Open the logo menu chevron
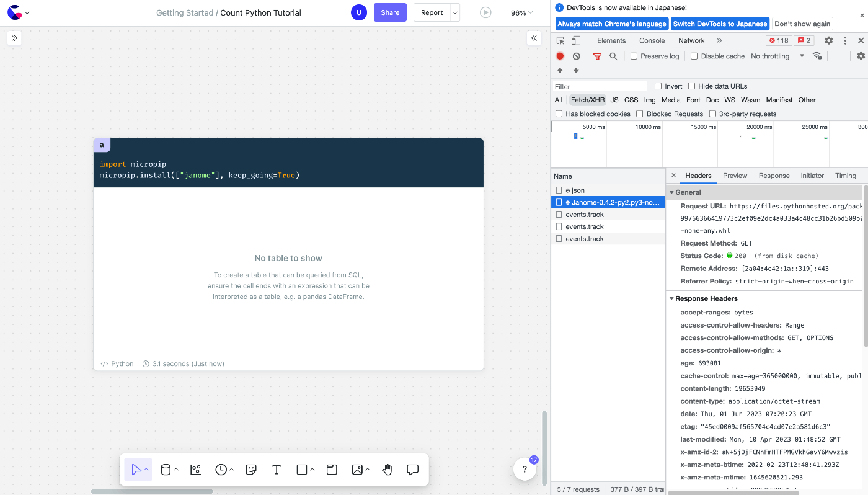868x495 pixels. (x=27, y=12)
